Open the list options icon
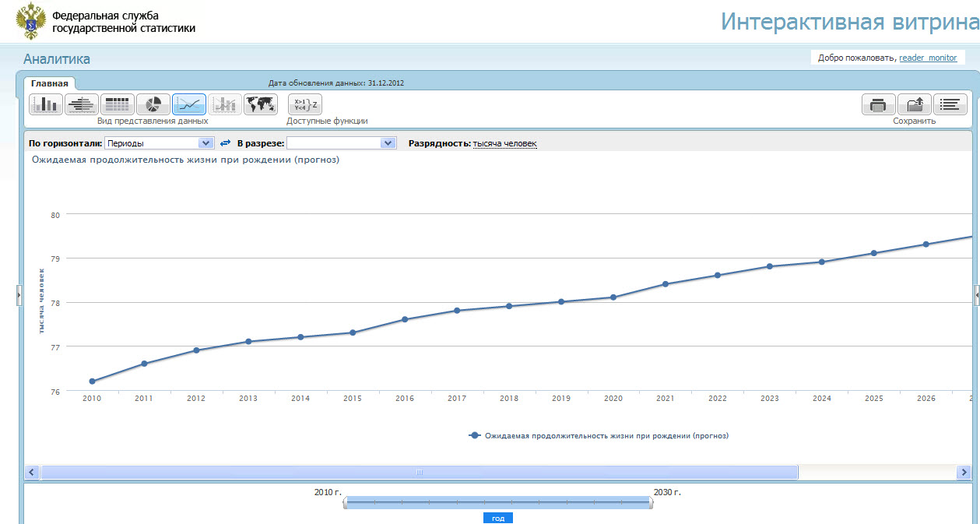980x524 pixels. tap(950, 104)
